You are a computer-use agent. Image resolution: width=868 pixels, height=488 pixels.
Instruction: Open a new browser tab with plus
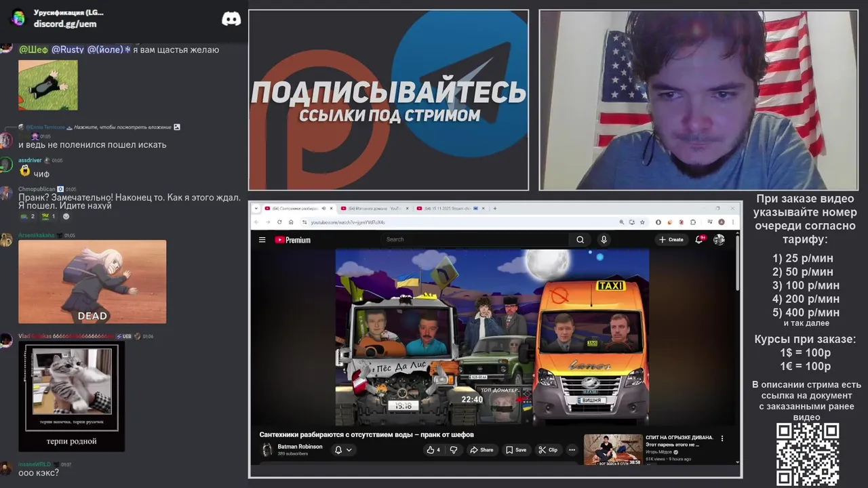(494, 209)
